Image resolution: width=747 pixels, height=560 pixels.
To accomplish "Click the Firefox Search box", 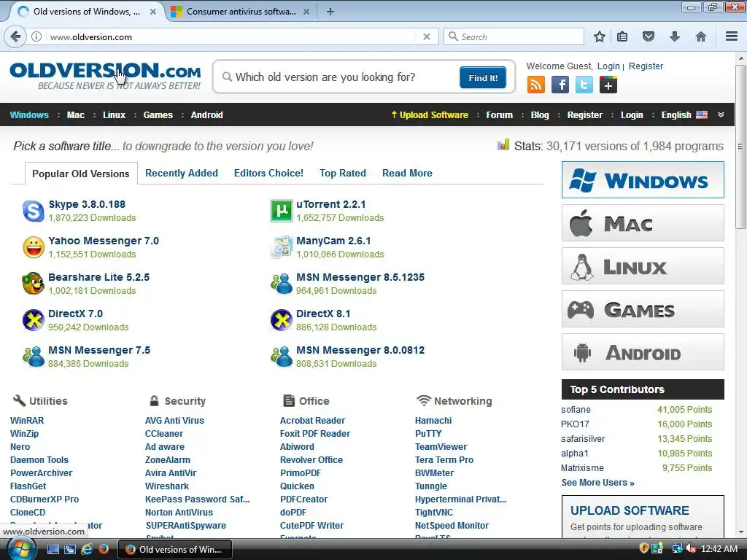I will tap(514, 36).
